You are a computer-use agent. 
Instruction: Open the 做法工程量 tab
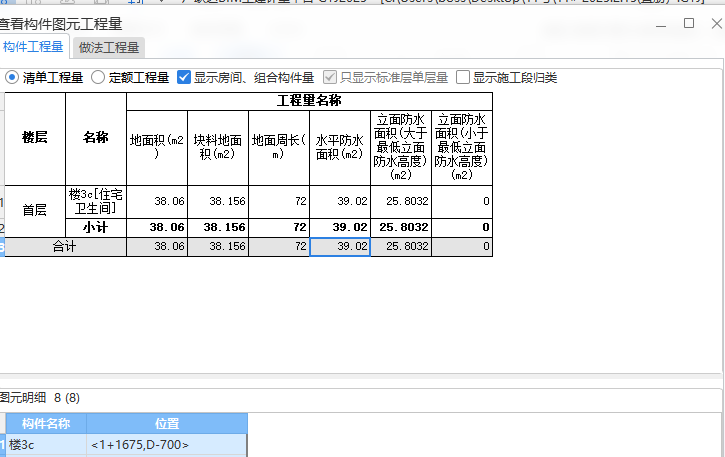(109, 48)
